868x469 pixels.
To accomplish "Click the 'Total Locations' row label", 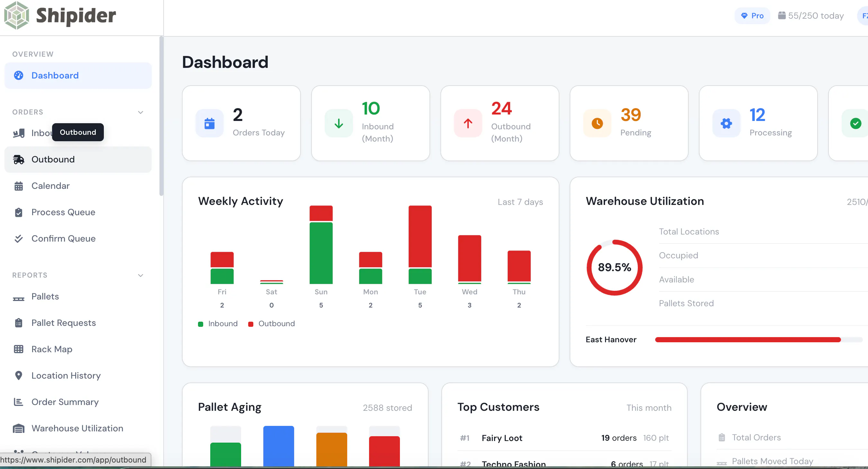I will coord(689,232).
